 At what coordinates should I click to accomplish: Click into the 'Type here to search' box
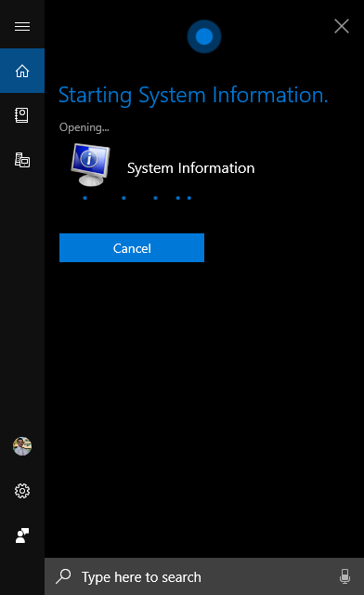tap(204, 576)
